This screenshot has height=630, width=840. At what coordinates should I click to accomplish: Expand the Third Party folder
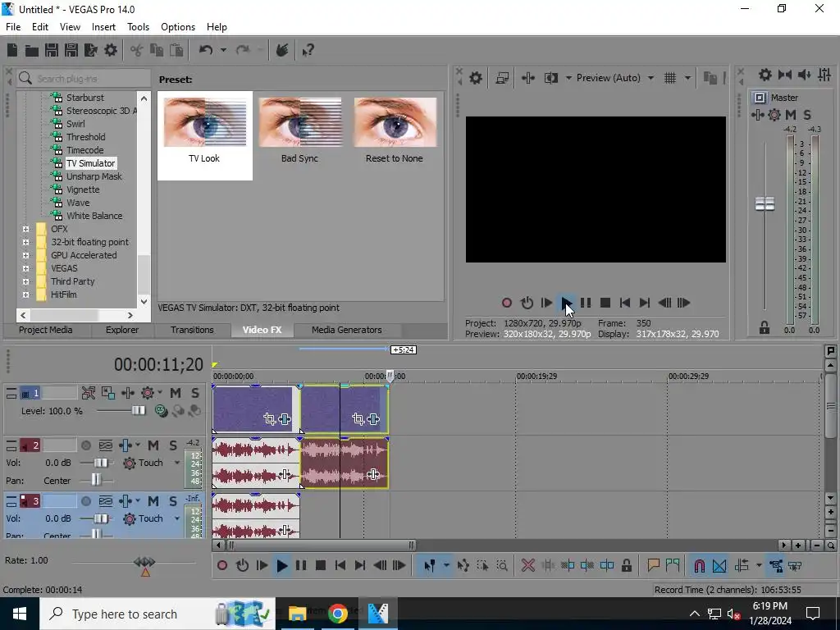point(25,282)
